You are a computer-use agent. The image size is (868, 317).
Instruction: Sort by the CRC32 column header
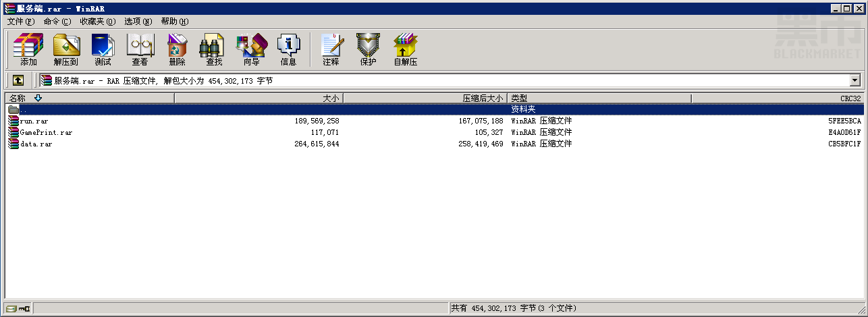click(x=778, y=98)
